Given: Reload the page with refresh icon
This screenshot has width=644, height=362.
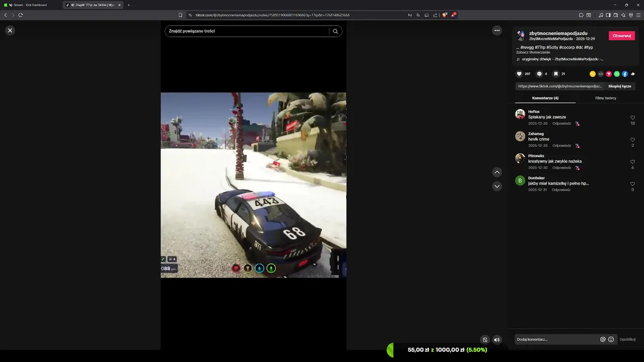Looking at the screenshot, I should tap(21, 15).
